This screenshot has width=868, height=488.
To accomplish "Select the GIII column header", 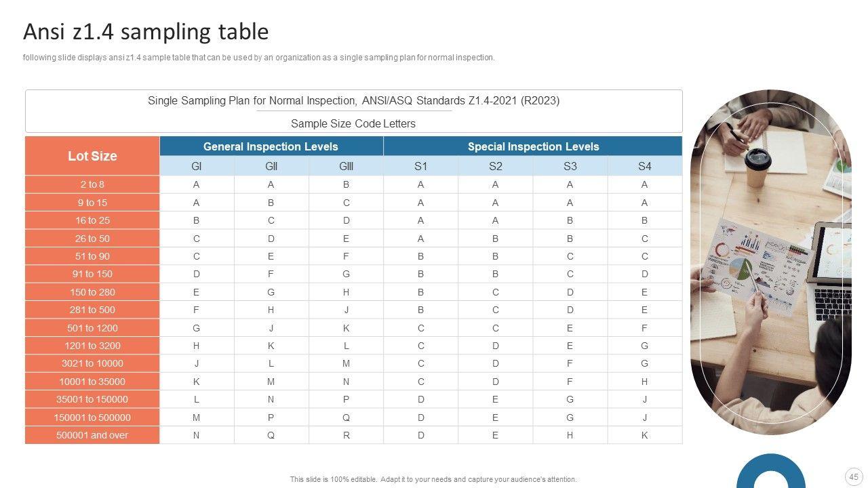I will (346, 166).
